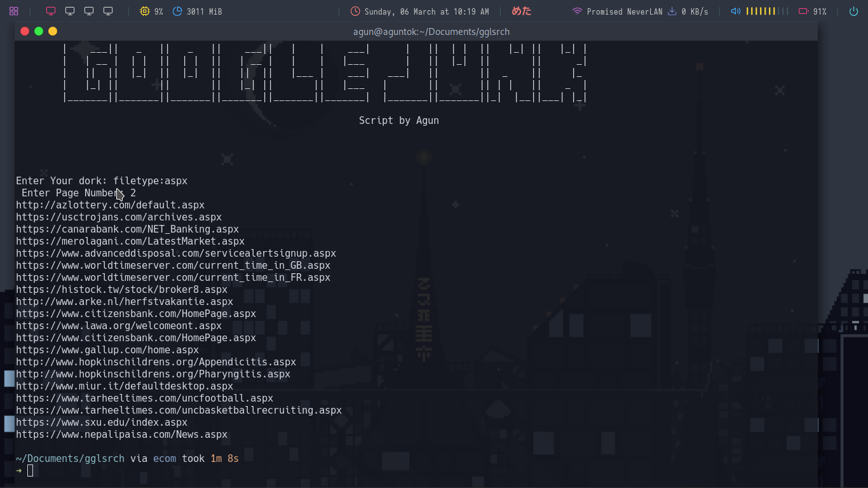Open the Promised NeverLAN network entry
Screen dimensions: 868x488
[x=625, y=12]
